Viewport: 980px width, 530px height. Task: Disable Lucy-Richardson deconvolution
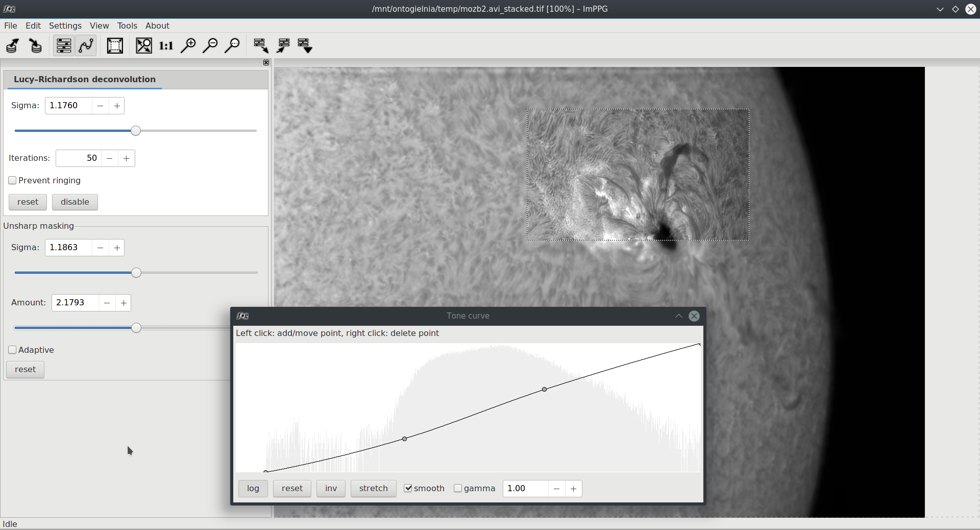coord(75,202)
